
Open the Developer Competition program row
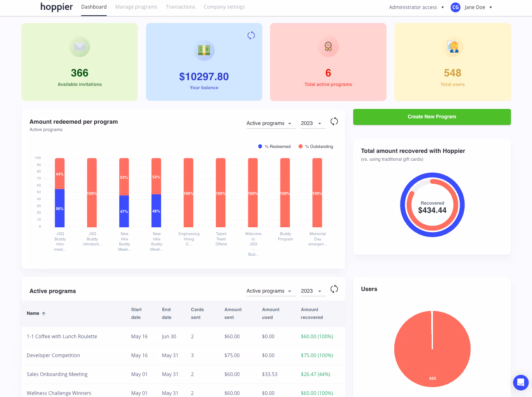click(x=183, y=355)
